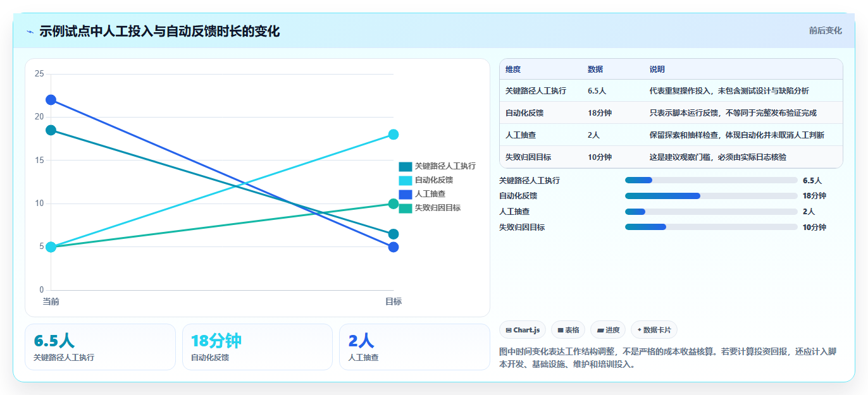
Task: Select the 人工抽查 data point at 22
Action: click(51, 100)
